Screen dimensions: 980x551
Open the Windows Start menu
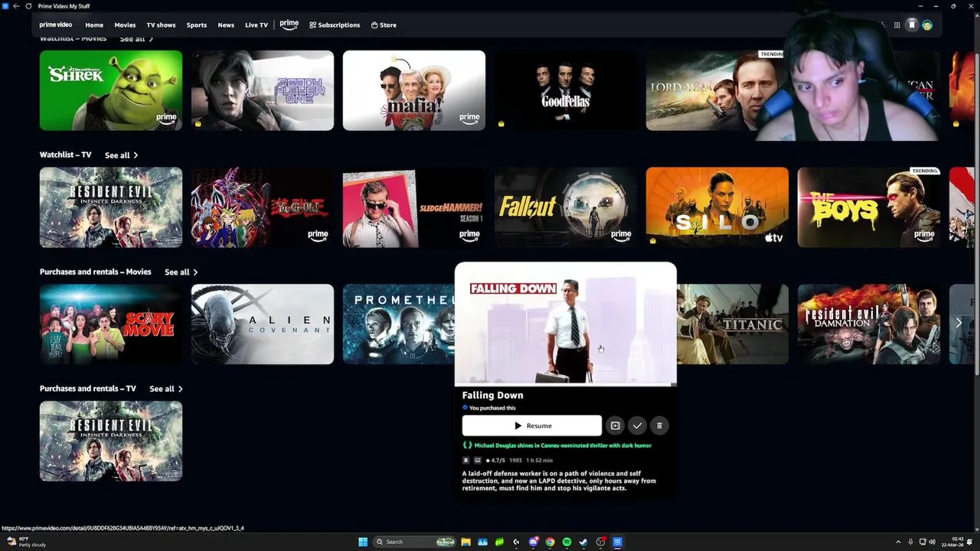pyautogui.click(x=363, y=542)
